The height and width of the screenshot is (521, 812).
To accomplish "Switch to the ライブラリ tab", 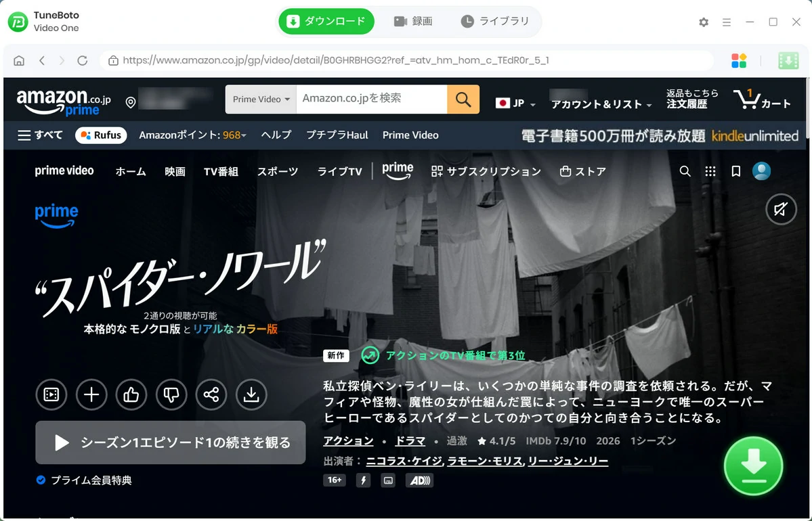I will tap(495, 21).
